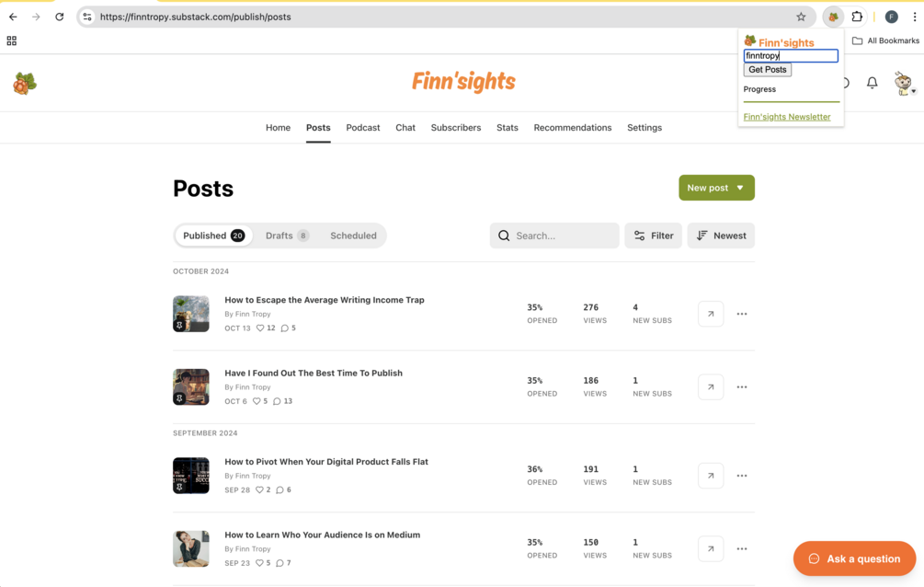This screenshot has width=924, height=587.
Task: Click the Finn'sights berry logo at top left
Action: pyautogui.click(x=25, y=83)
